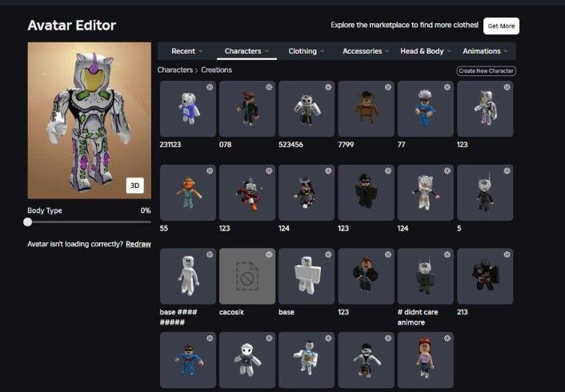Open settings gear on character 77
Viewport: 565px width, 392px height.
tap(447, 87)
